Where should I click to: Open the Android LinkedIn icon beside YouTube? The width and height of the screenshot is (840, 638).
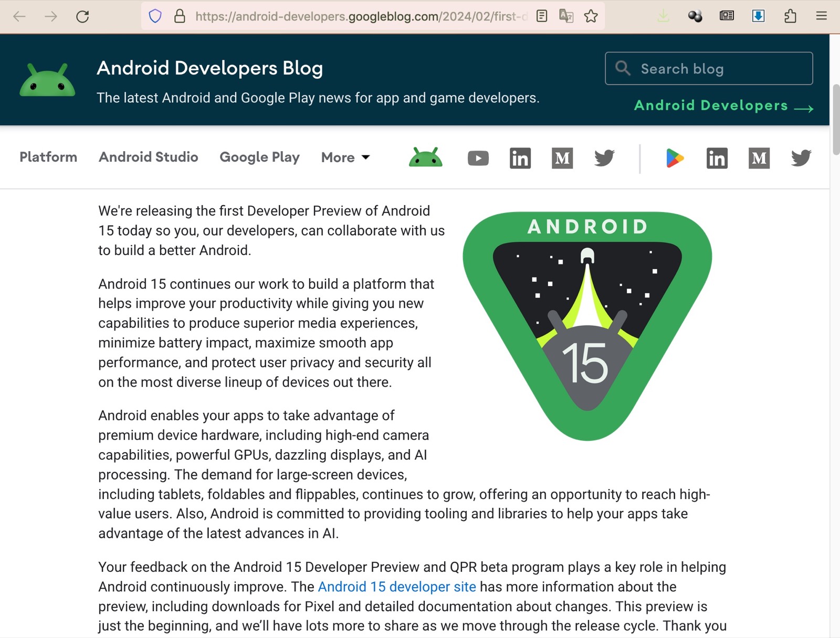point(520,158)
